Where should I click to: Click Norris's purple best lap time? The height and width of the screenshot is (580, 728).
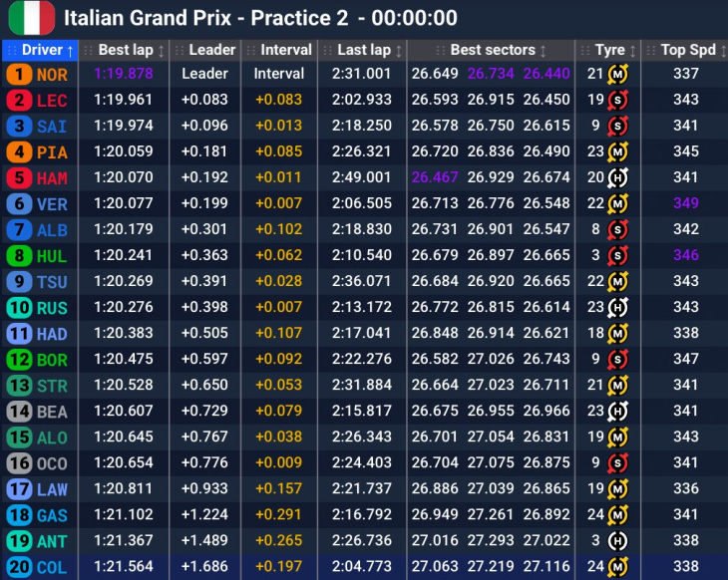(125, 74)
